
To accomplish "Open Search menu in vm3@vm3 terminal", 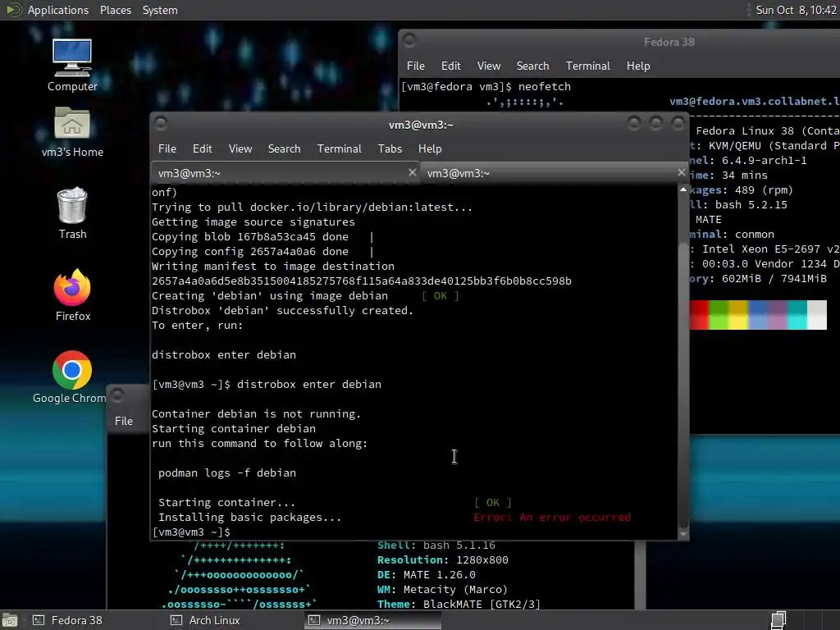I will point(284,149).
